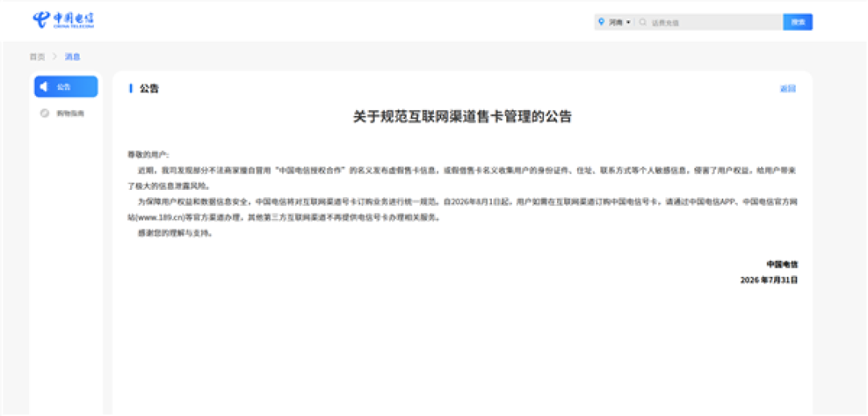Viewport: 868px width, 416px height.
Task: Click the China Telecom logo
Action: 63,20
